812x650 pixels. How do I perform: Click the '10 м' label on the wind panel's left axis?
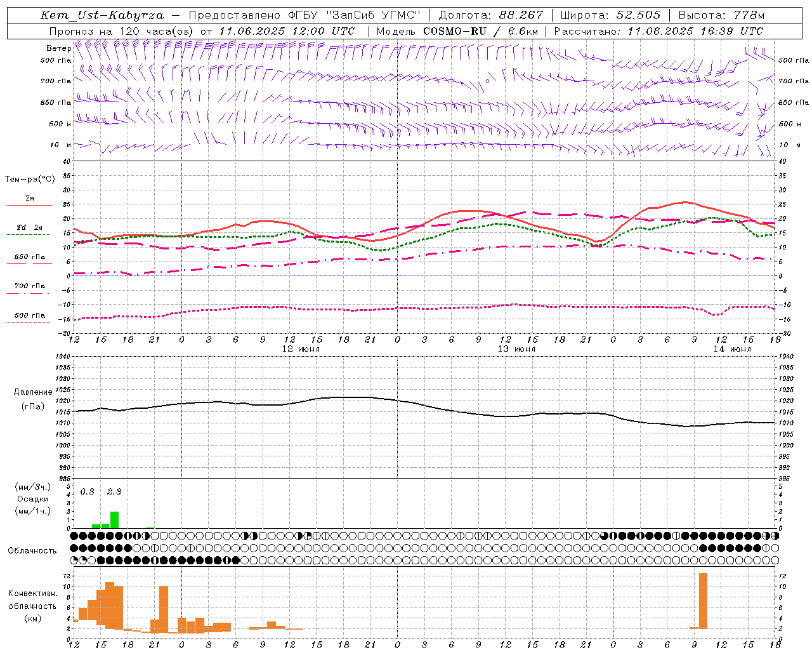click(61, 145)
